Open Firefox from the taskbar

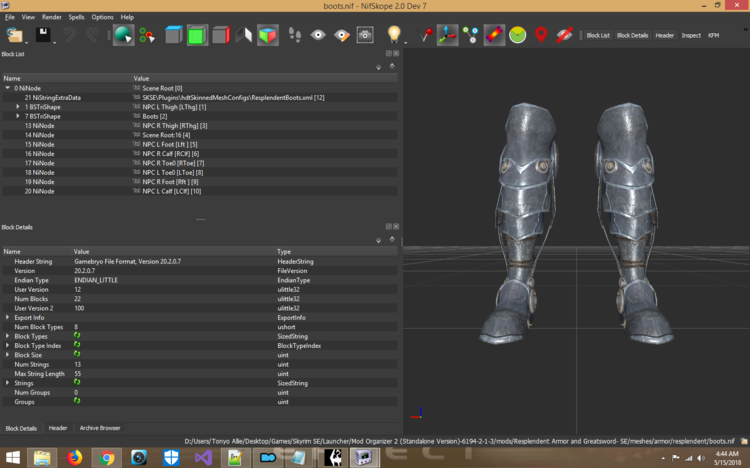[x=74, y=458]
